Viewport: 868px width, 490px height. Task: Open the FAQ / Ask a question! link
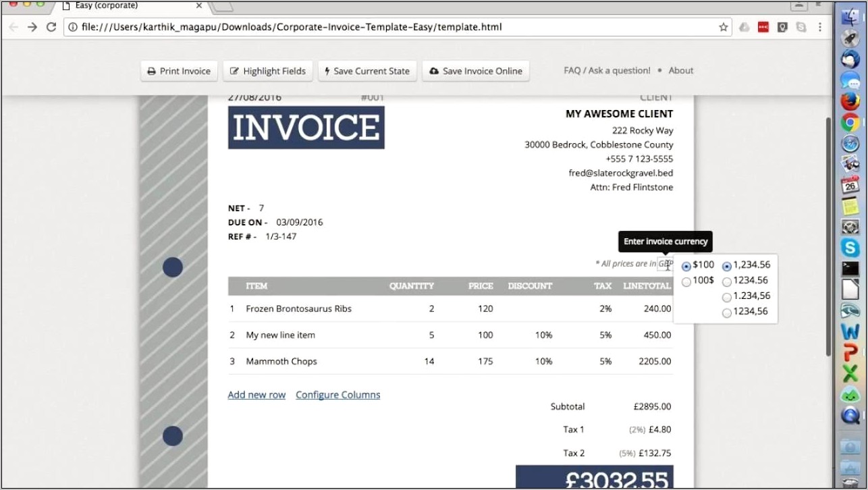607,70
